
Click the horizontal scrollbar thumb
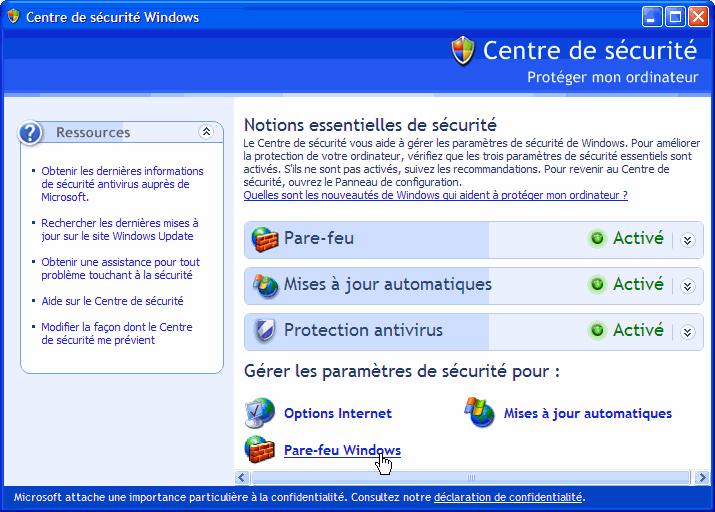point(471,477)
